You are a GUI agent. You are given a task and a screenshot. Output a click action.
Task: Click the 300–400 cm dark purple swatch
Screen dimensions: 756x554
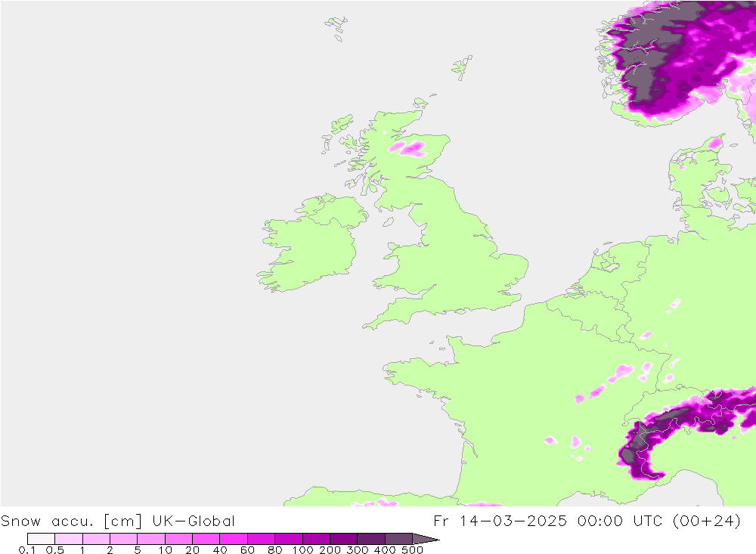coord(371,539)
